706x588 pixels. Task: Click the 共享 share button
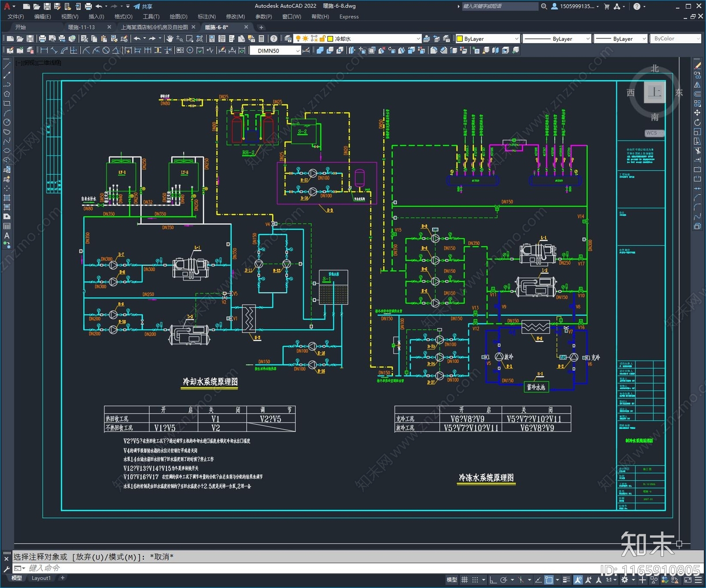click(143, 6)
